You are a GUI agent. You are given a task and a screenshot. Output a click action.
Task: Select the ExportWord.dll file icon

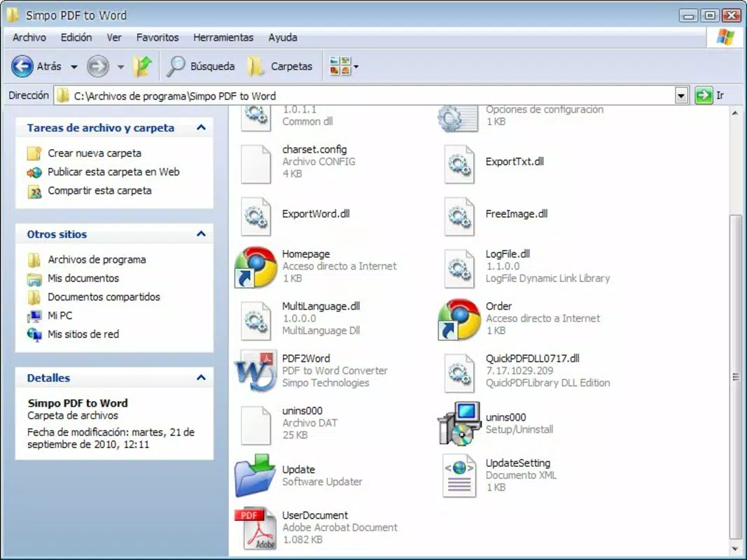[x=256, y=217]
